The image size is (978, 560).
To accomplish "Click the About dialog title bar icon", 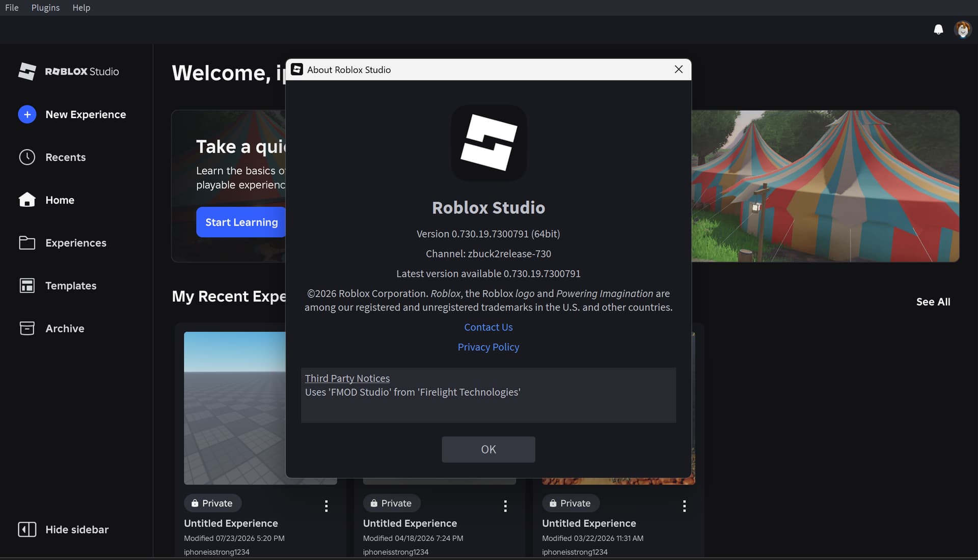I will tap(297, 69).
